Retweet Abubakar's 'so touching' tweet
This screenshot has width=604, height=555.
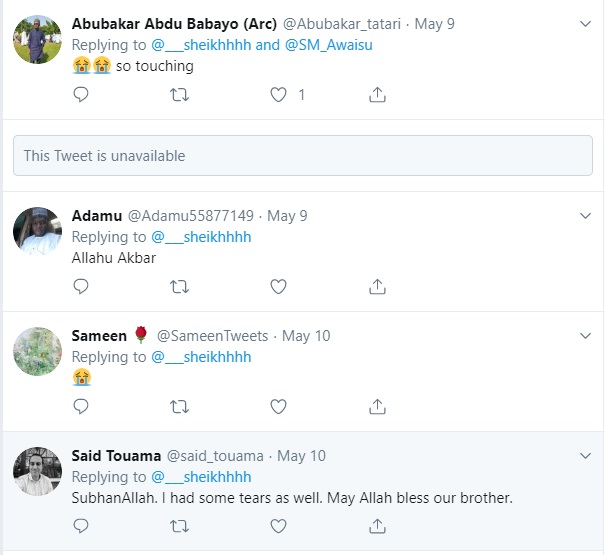(180, 95)
